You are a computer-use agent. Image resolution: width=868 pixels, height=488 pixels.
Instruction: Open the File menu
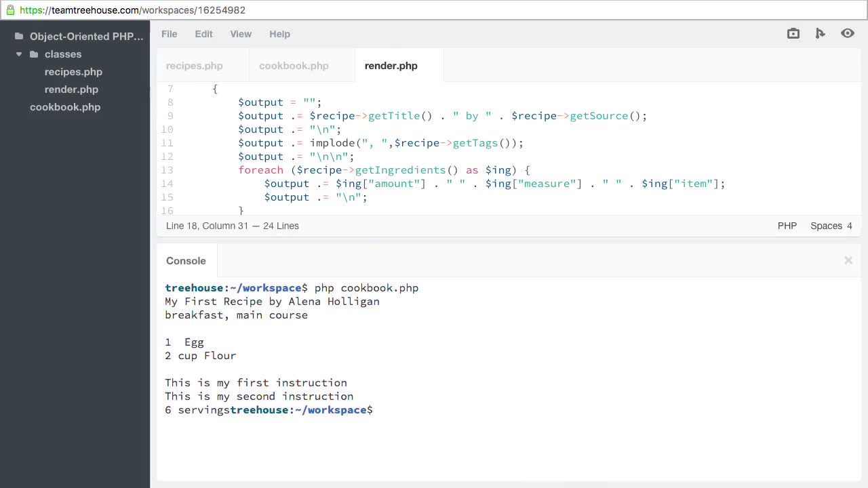pos(169,34)
